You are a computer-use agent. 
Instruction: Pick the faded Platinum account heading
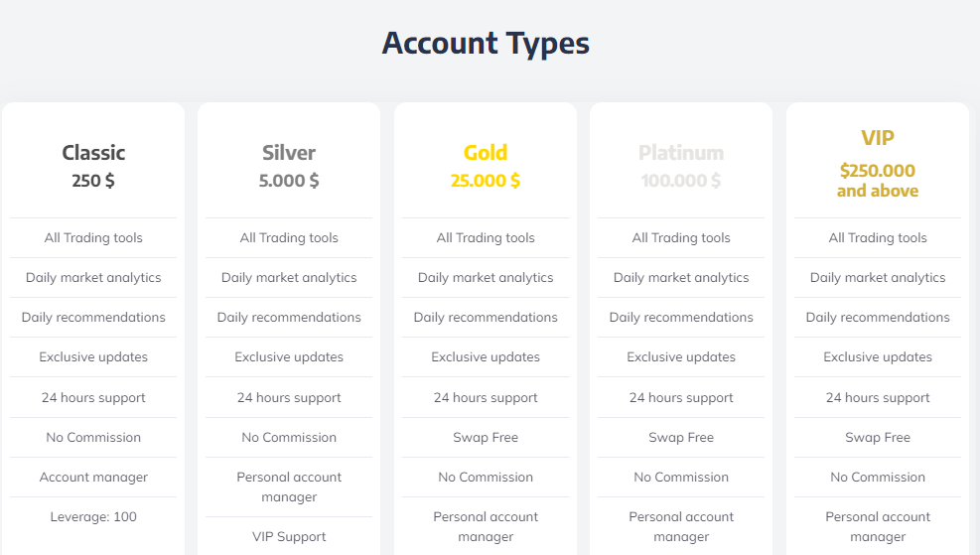(x=681, y=153)
